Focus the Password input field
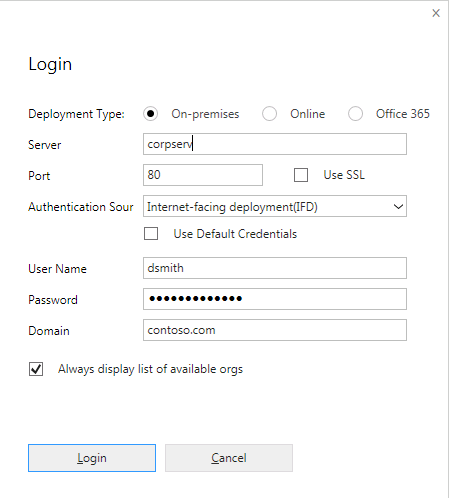The width and height of the screenshot is (449, 498). (x=275, y=299)
